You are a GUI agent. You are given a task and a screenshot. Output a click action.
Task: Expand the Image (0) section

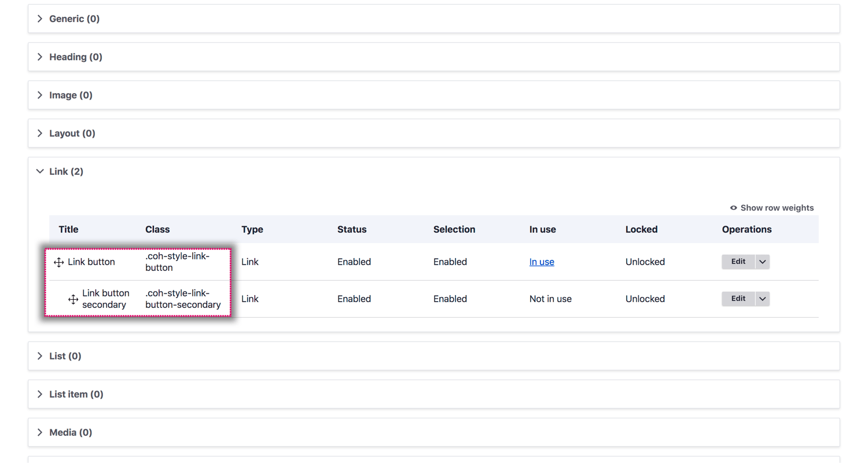434,95
